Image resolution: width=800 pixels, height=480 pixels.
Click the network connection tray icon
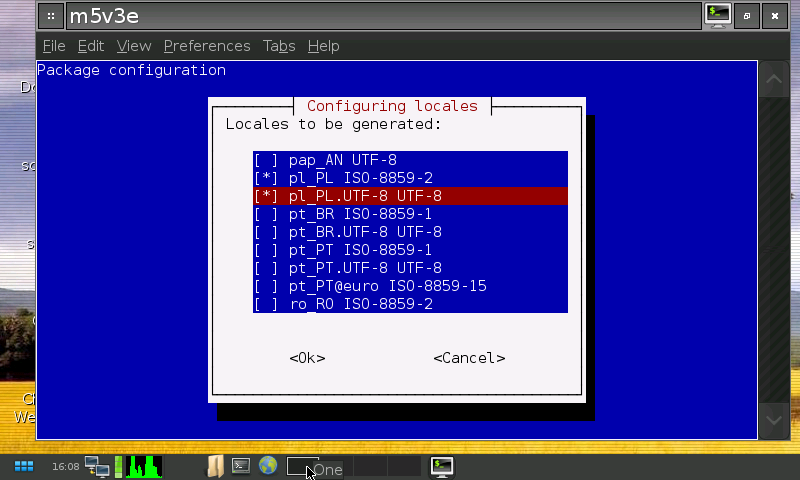97,466
